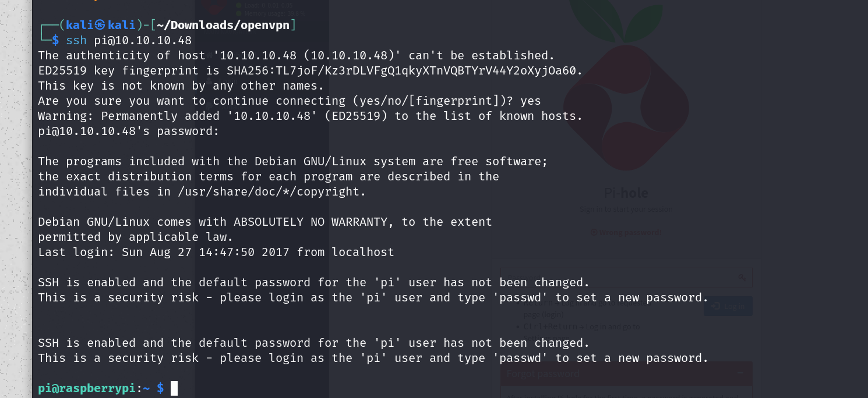Click the Kali skull symbol in prompt
The width and height of the screenshot is (868, 398).
(100, 25)
